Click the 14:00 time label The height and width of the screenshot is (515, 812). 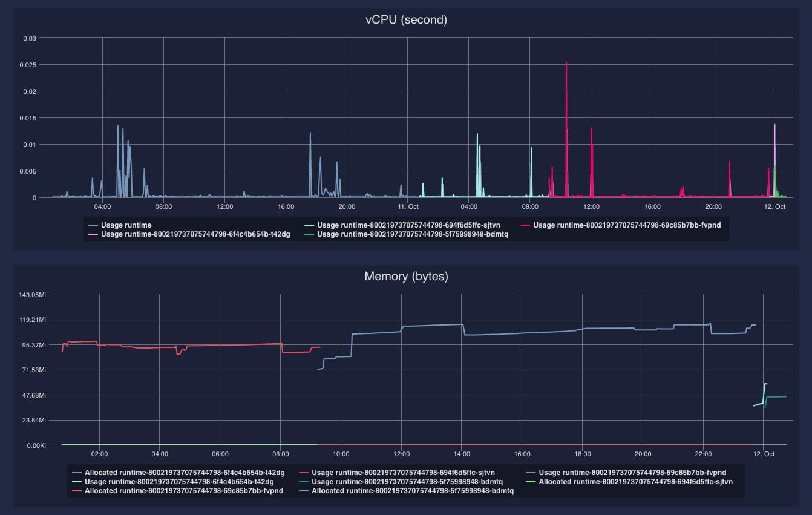point(462,453)
